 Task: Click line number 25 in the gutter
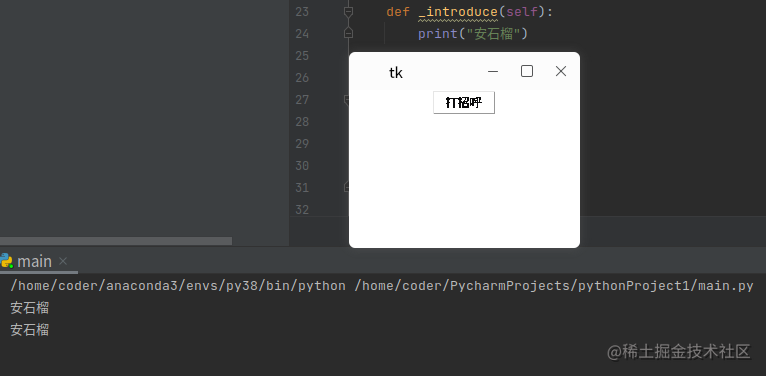coord(302,56)
